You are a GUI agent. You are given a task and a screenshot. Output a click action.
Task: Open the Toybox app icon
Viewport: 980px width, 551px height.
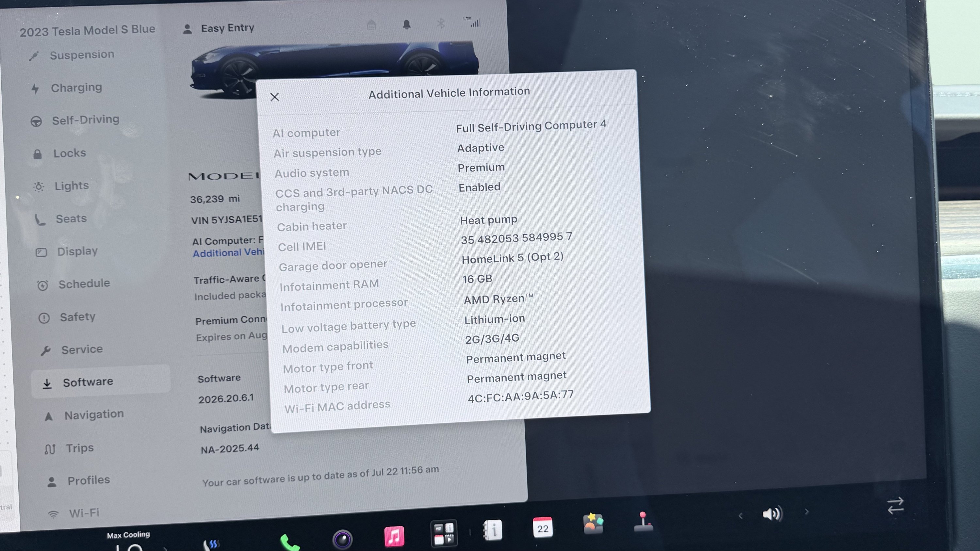(593, 523)
